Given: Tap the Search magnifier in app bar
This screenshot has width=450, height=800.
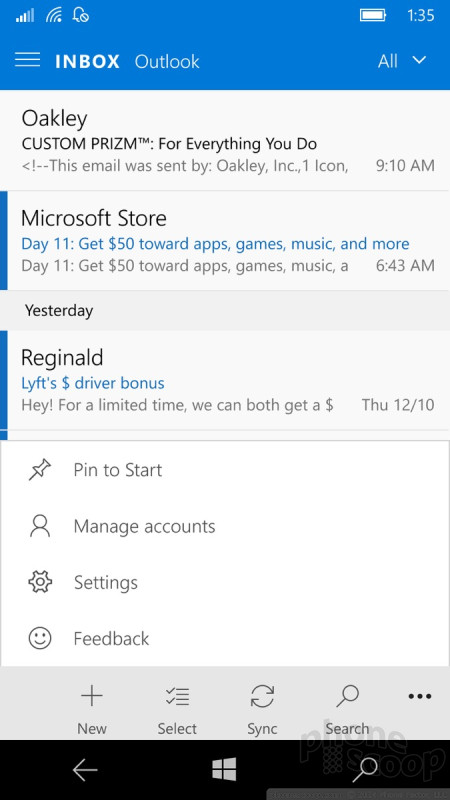Looking at the screenshot, I should [x=347, y=696].
